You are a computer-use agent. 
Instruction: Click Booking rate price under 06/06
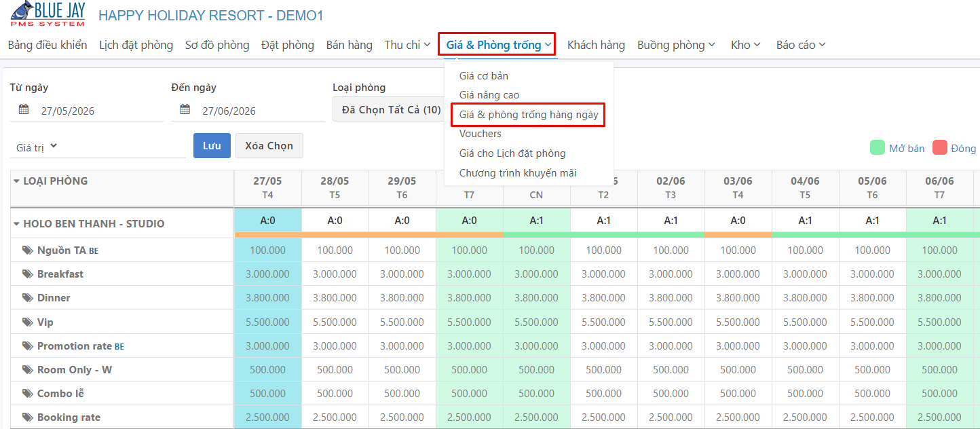click(x=939, y=417)
